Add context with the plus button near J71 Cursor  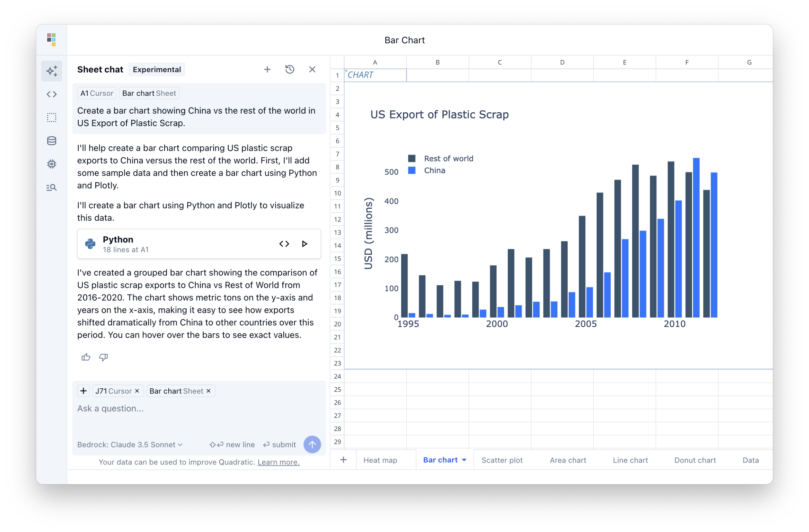tap(83, 391)
